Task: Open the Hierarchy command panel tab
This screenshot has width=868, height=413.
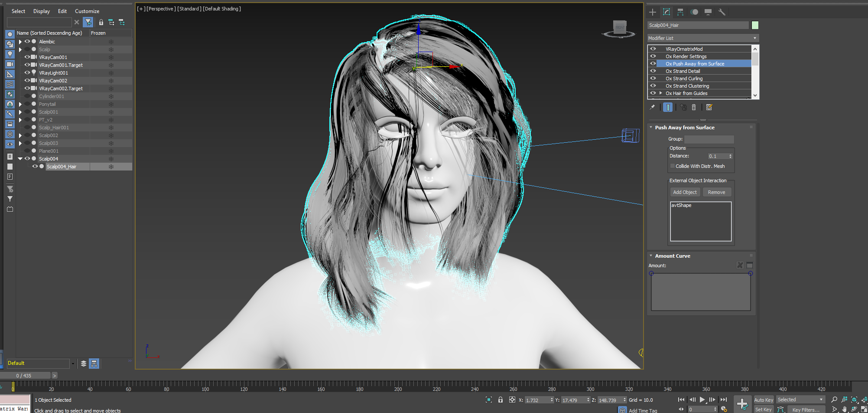Action: click(680, 12)
